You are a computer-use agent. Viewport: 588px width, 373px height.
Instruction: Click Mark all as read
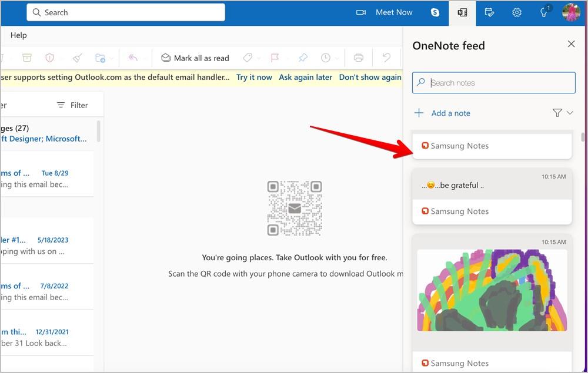pyautogui.click(x=195, y=58)
